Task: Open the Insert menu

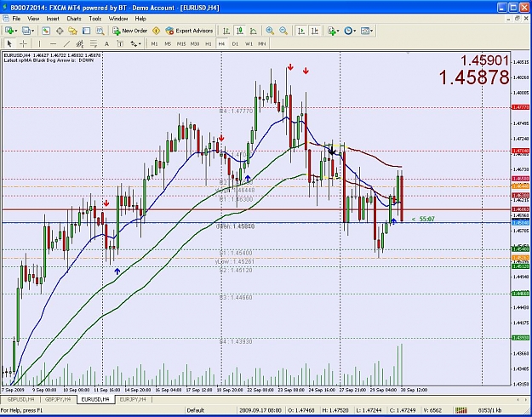Action: (x=53, y=19)
